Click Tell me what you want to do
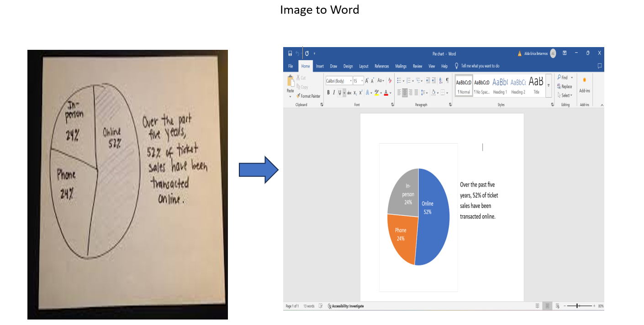Image resolution: width=644 pixels, height=325 pixels. click(x=477, y=66)
